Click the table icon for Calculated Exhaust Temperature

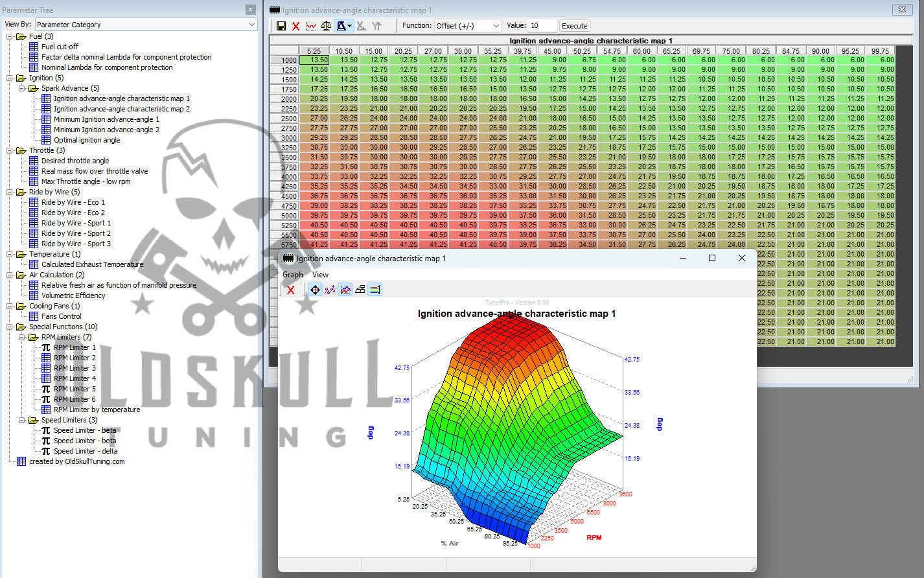coord(34,264)
